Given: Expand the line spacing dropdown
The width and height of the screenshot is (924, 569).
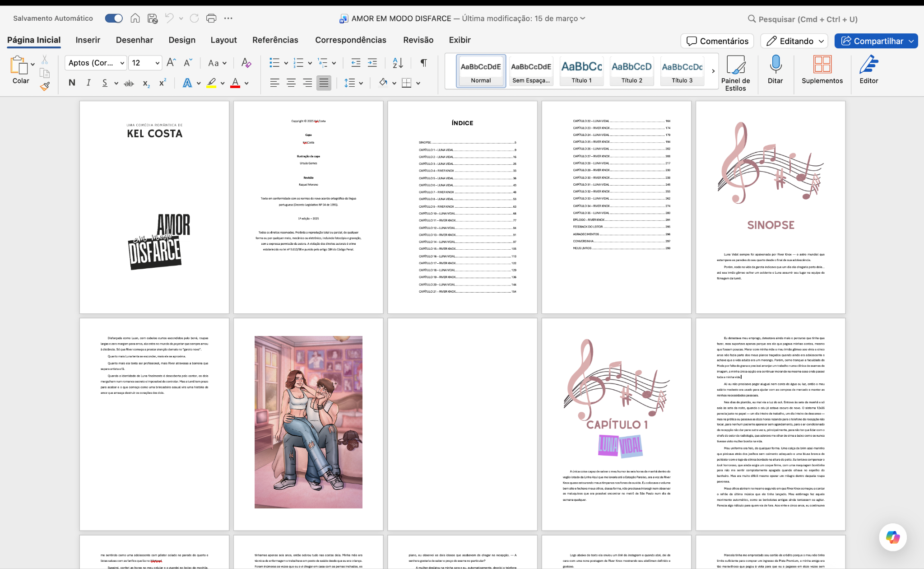Looking at the screenshot, I should (361, 83).
